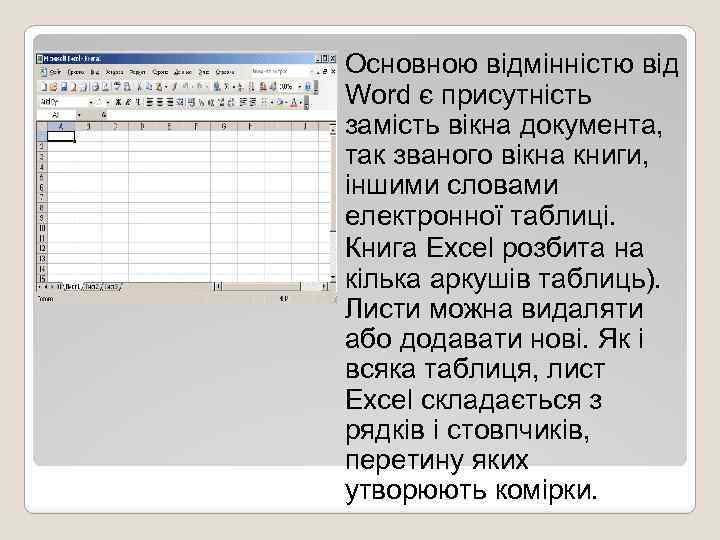Click the Paste clipboard icon
Screen dimensions: 720x540
[158, 87]
